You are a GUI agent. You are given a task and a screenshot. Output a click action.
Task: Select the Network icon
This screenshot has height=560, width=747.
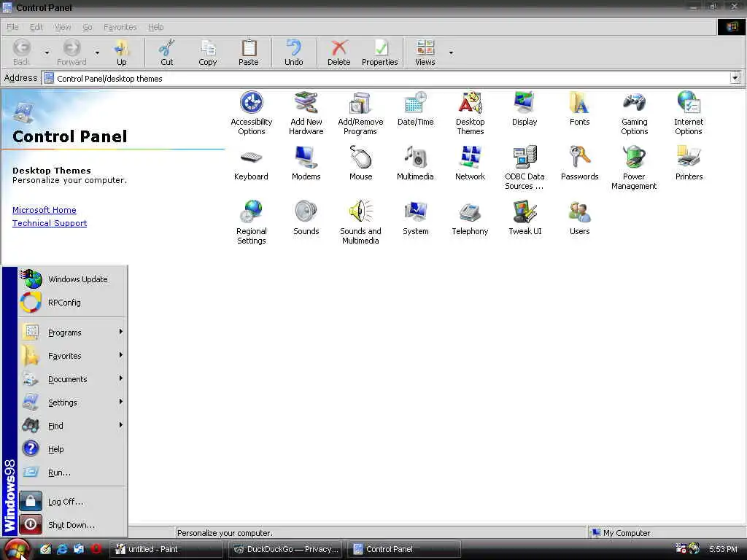coord(471,164)
